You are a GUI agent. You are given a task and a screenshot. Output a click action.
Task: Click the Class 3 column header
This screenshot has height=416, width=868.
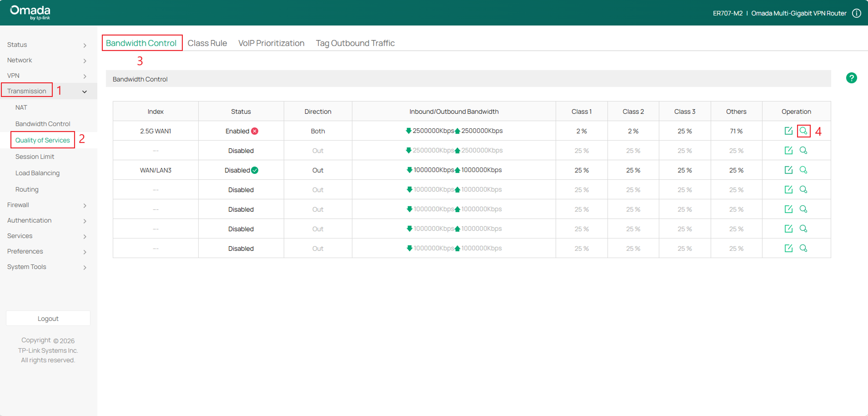(x=684, y=111)
